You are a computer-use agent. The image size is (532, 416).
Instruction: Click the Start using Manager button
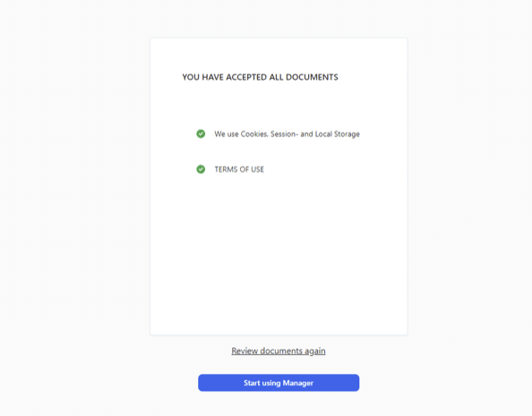tap(279, 383)
